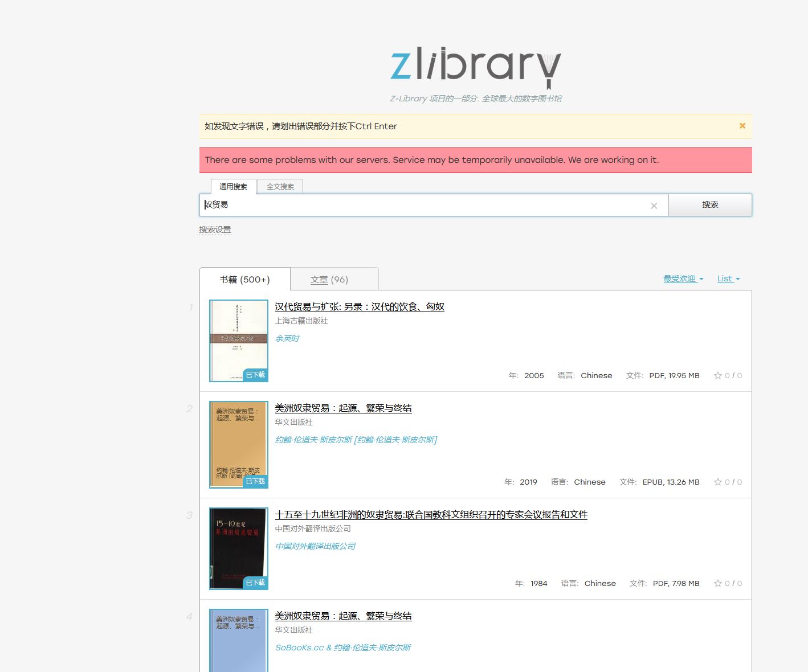This screenshot has width=808, height=672.
Task: Open blue cover of fourth result
Action: click(239, 641)
